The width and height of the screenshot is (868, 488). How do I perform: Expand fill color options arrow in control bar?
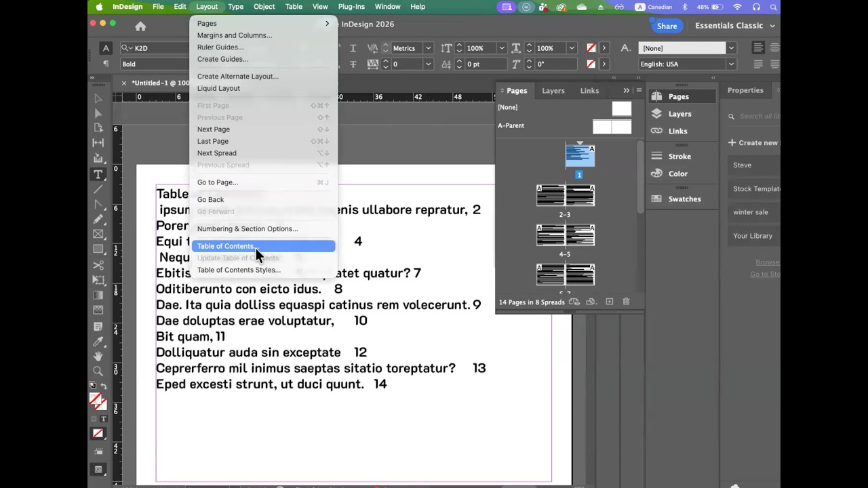tap(604, 48)
